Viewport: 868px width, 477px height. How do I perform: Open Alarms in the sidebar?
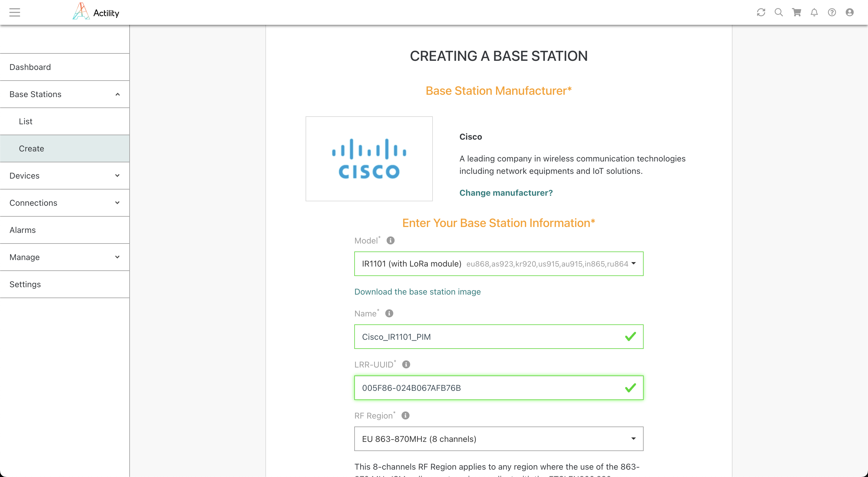22,230
